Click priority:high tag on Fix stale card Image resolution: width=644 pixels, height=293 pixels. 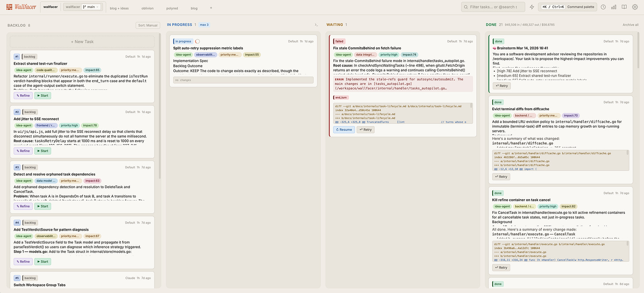coord(389,54)
